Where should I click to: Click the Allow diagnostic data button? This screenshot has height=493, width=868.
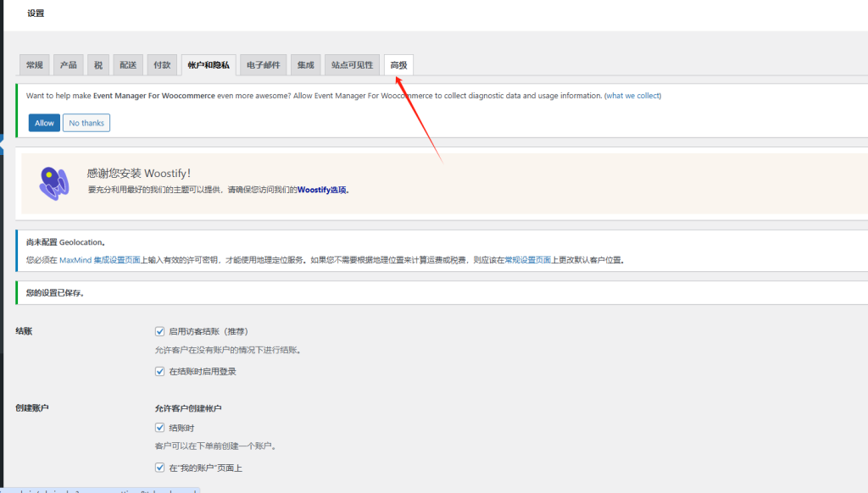(x=43, y=122)
